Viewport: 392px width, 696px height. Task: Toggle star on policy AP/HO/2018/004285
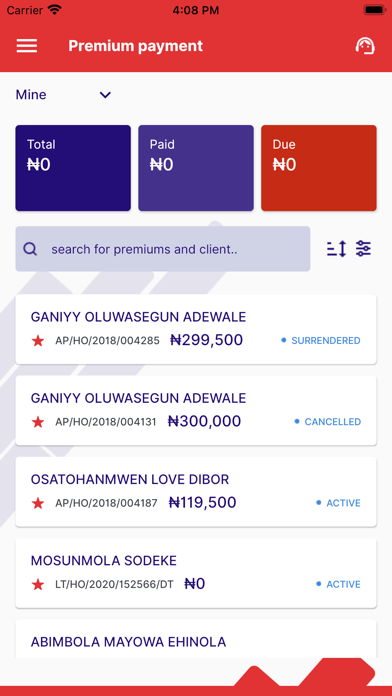[x=38, y=341]
